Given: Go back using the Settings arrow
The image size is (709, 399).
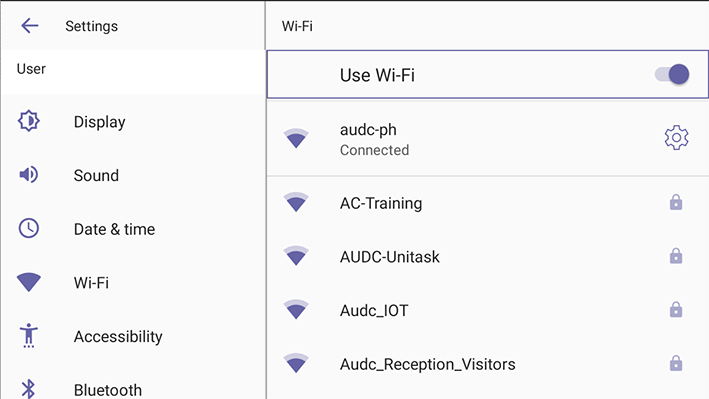Looking at the screenshot, I should [x=29, y=26].
